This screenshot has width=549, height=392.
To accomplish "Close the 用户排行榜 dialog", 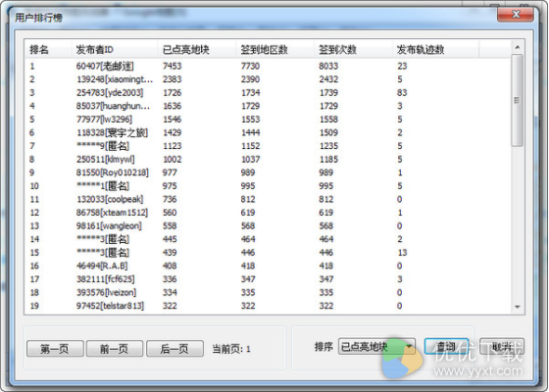I will coord(516,15).
